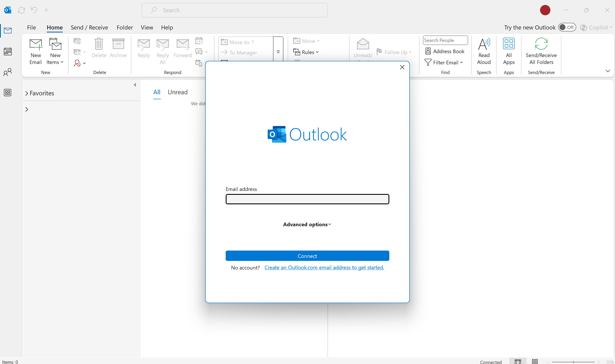Click the zoom slider in the status bar
This screenshot has width=615, height=364.
click(573, 362)
